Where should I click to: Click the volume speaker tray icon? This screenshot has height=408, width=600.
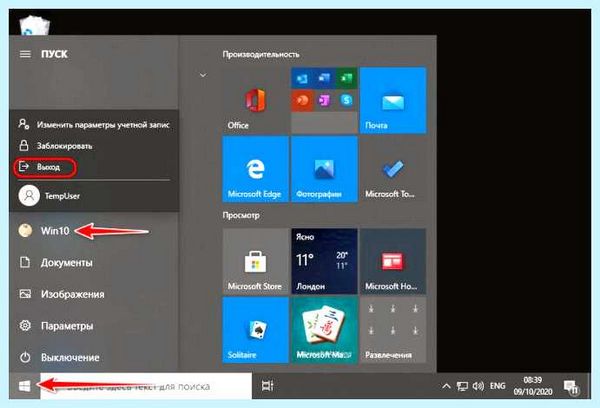[x=478, y=386]
